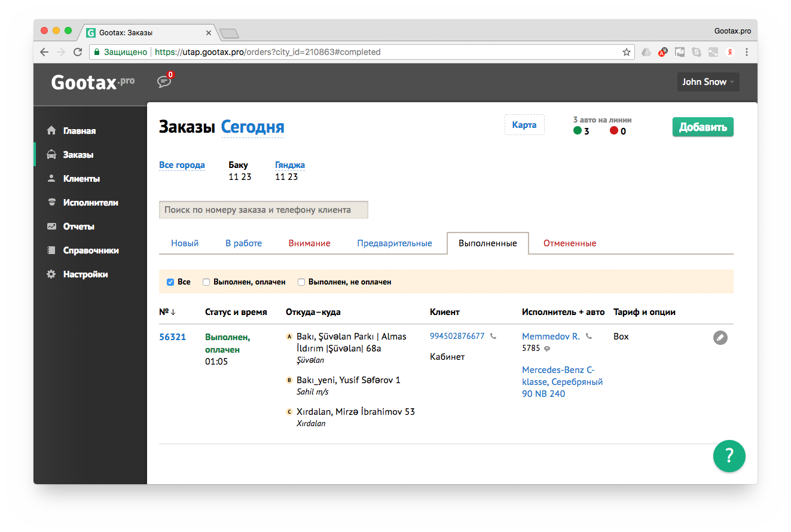Image resolution: width=791 pixels, height=532 pixels.
Task: Click the Баку city label
Action: pos(238,165)
